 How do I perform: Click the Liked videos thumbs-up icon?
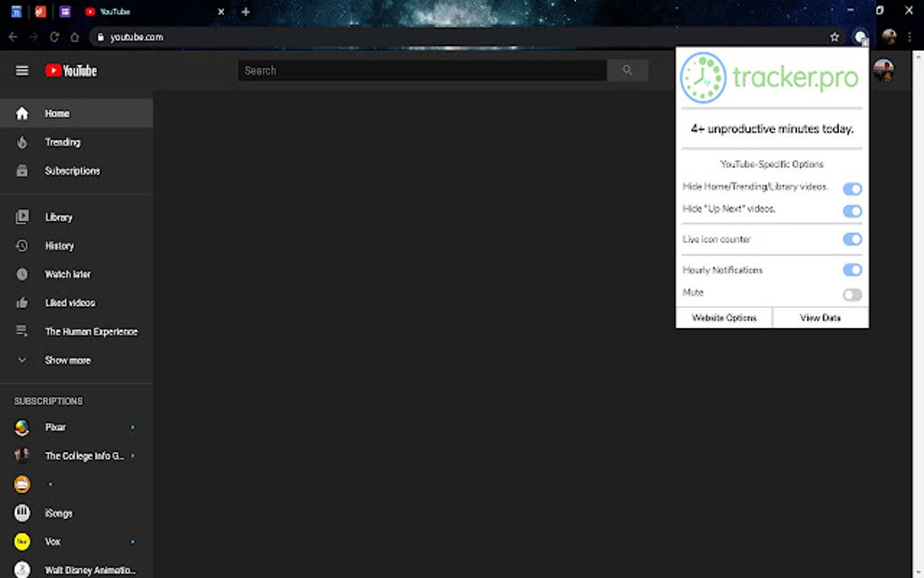[22, 303]
